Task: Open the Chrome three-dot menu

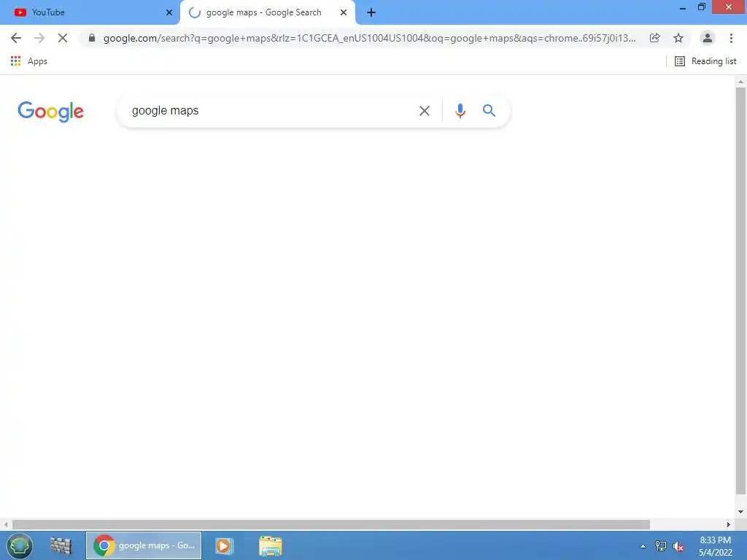Action: coord(731,38)
